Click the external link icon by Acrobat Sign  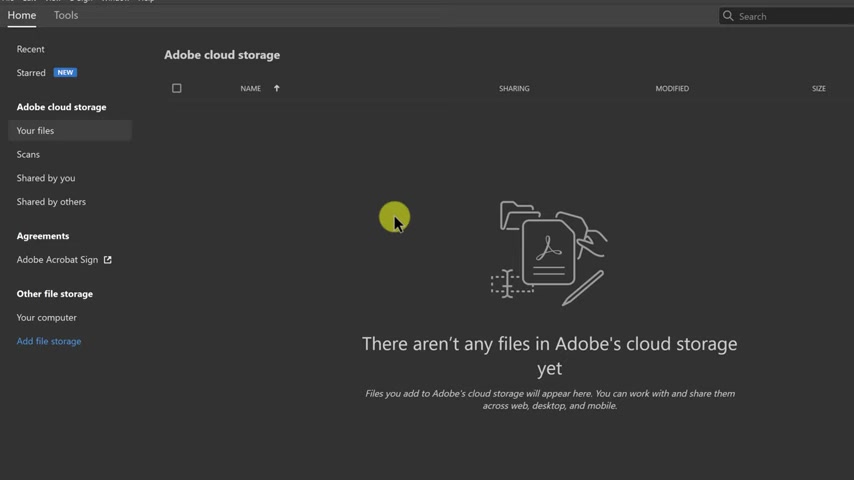[108, 260]
